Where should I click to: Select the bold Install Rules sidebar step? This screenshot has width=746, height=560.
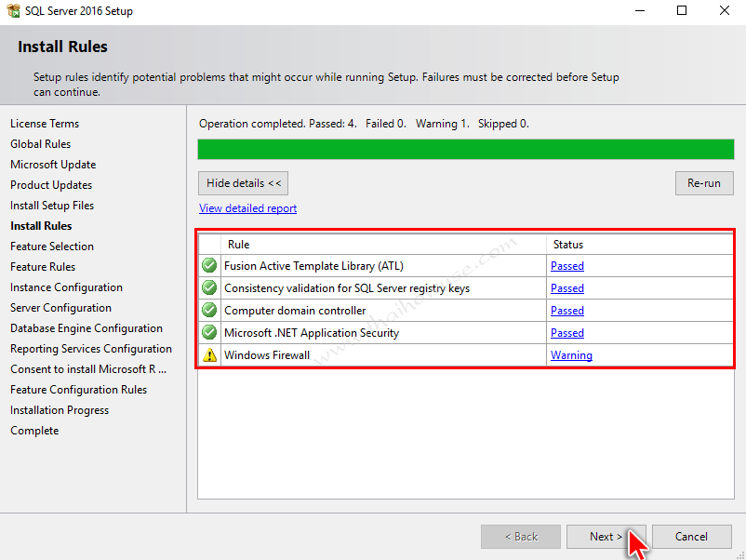41,226
